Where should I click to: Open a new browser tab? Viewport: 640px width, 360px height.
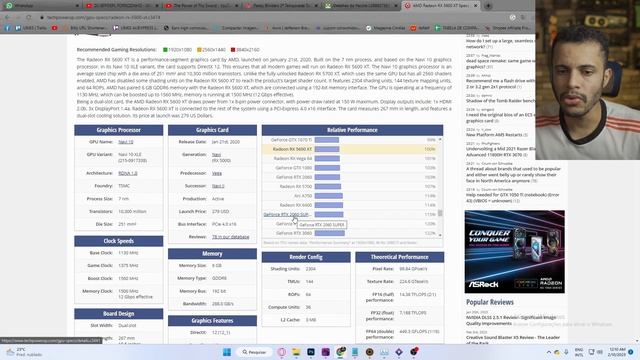(x=488, y=6)
